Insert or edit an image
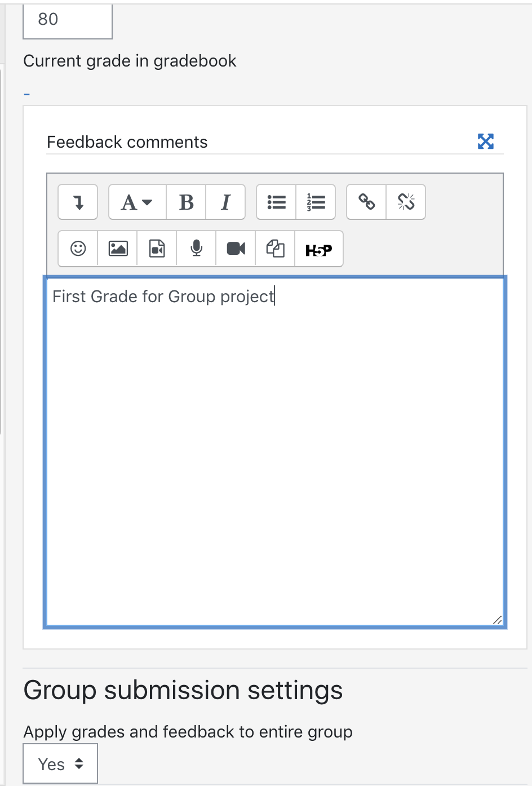 (117, 248)
